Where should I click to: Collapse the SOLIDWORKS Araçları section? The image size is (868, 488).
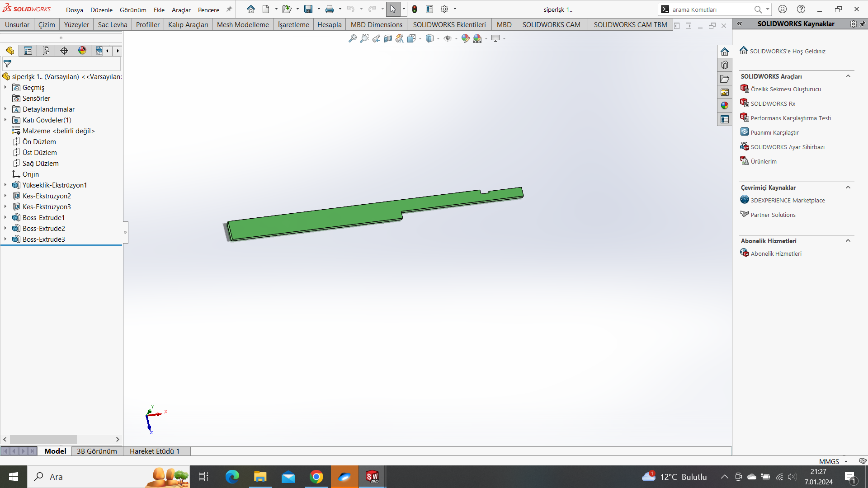[848, 76]
